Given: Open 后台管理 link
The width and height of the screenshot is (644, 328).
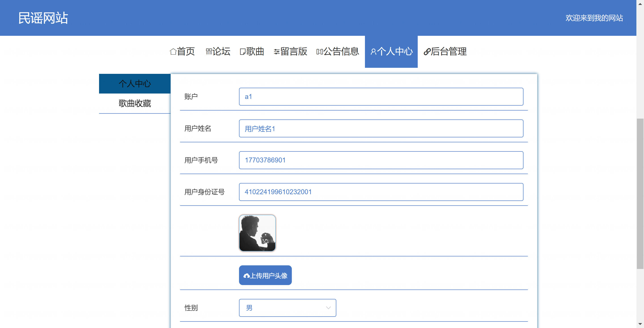Looking at the screenshot, I should [x=445, y=51].
